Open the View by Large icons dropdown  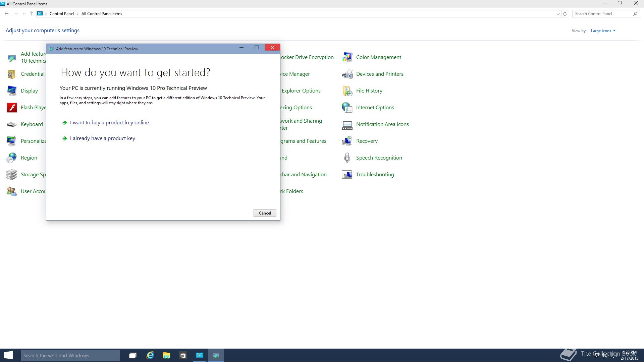pyautogui.click(x=603, y=31)
